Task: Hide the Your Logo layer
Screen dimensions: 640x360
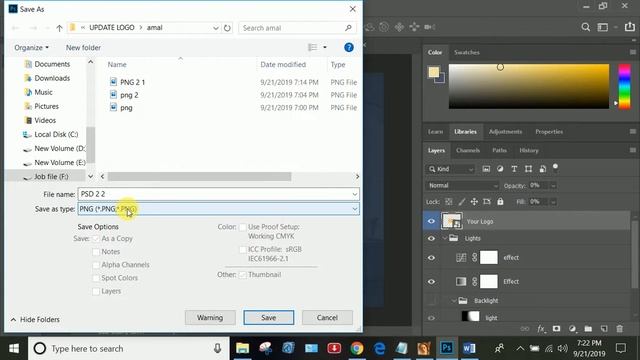Action: point(431,221)
